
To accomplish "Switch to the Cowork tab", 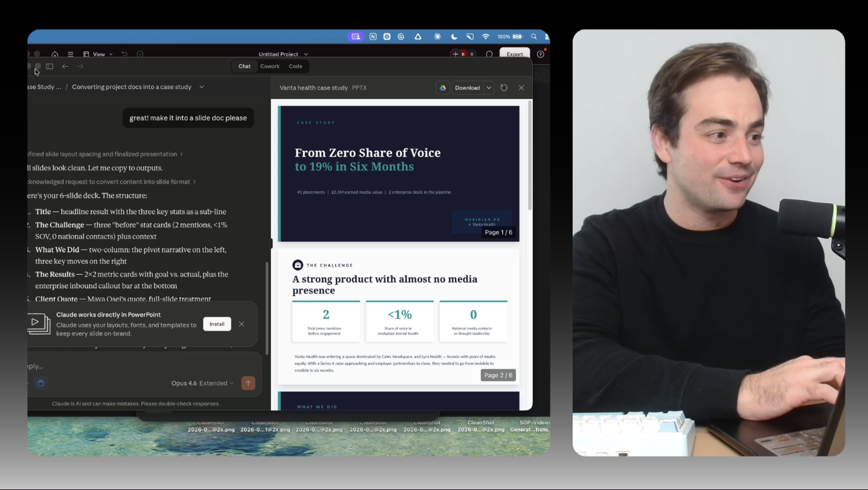I will tap(270, 66).
